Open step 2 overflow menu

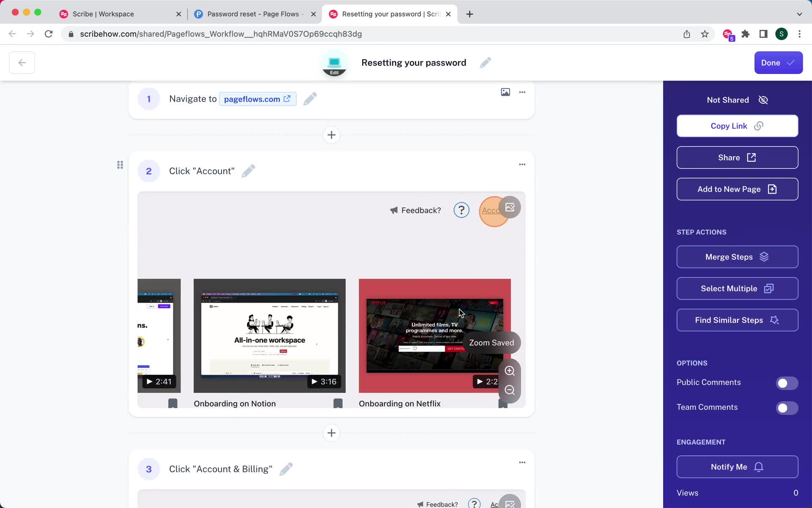click(522, 164)
